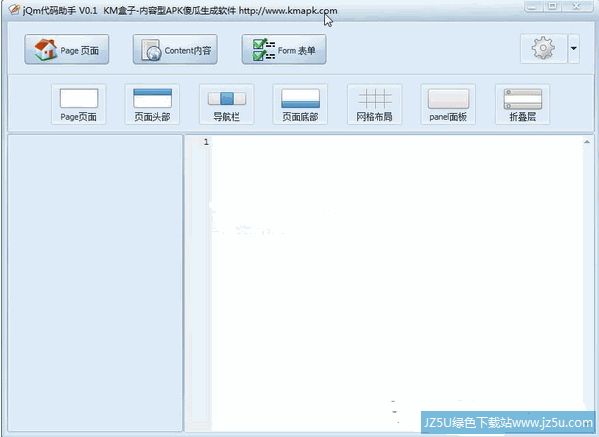Insert a 页面头部 header snippet
The image size is (599, 437).
(x=152, y=104)
